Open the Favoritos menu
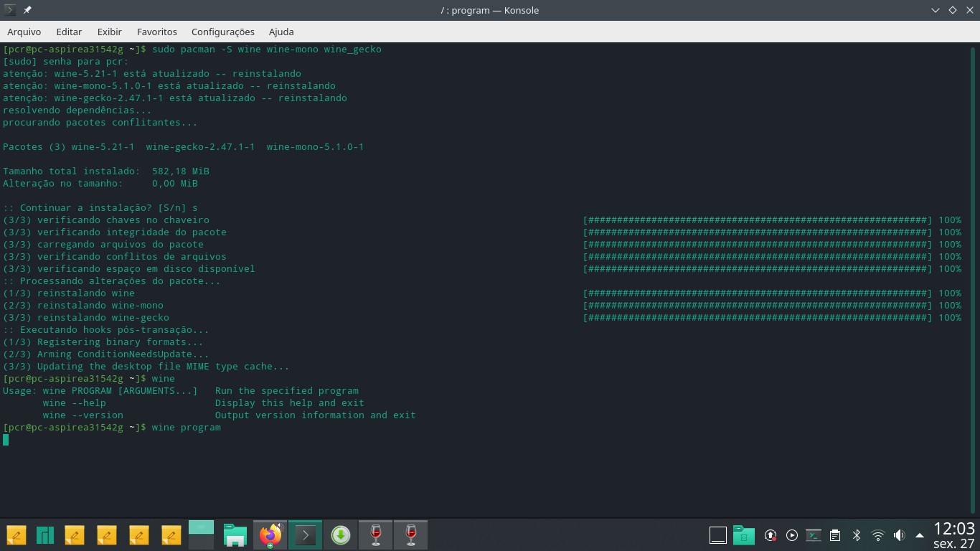This screenshot has height=551, width=980. pos(156,32)
